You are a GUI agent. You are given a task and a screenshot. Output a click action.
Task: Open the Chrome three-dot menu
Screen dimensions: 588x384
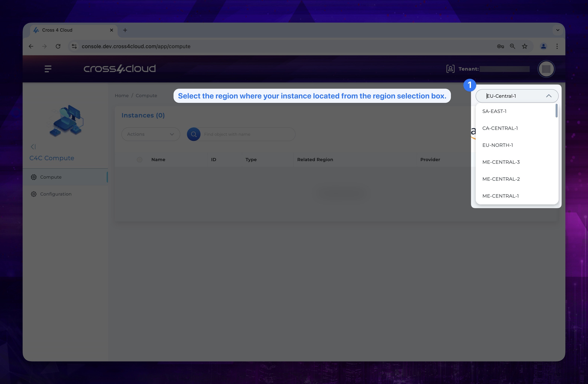pyautogui.click(x=557, y=46)
